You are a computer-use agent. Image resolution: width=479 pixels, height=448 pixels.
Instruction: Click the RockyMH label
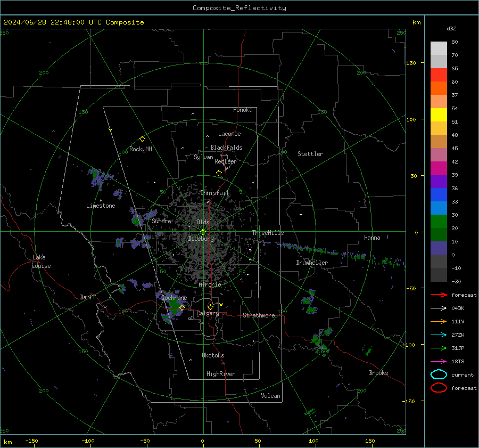point(141,149)
